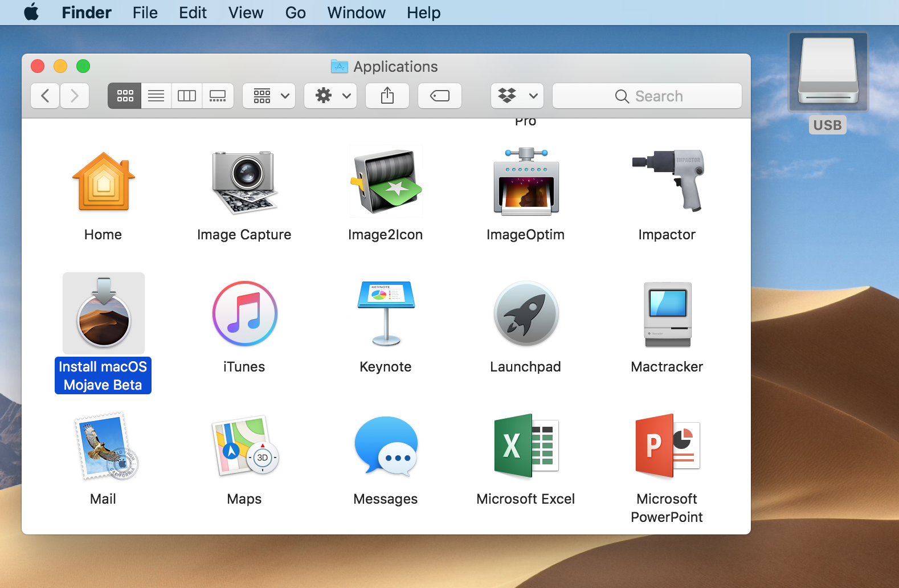Click the Mail name label
The image size is (899, 588).
click(103, 499)
